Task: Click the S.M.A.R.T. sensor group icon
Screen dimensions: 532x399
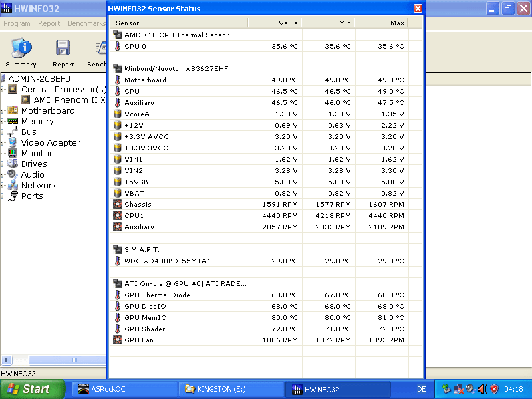Action: (118, 250)
